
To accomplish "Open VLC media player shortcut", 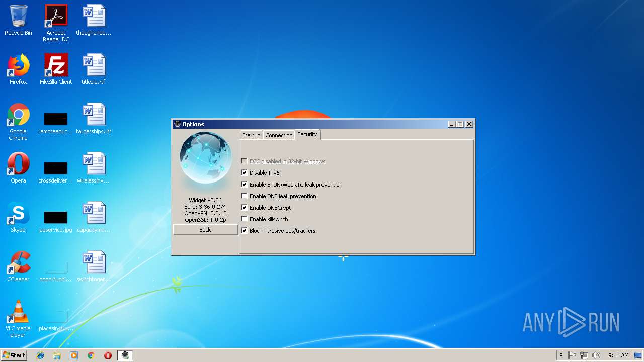I will pos(18,319).
